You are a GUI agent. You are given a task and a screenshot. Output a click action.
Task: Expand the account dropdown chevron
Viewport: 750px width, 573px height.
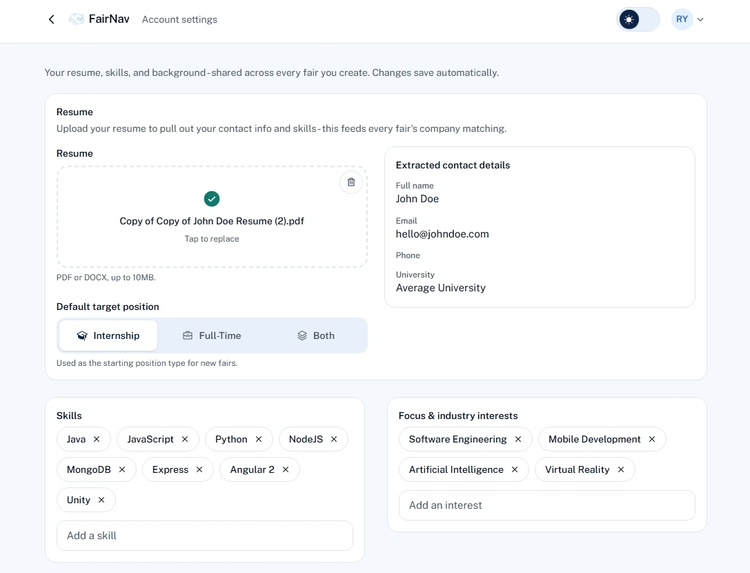pyautogui.click(x=700, y=20)
